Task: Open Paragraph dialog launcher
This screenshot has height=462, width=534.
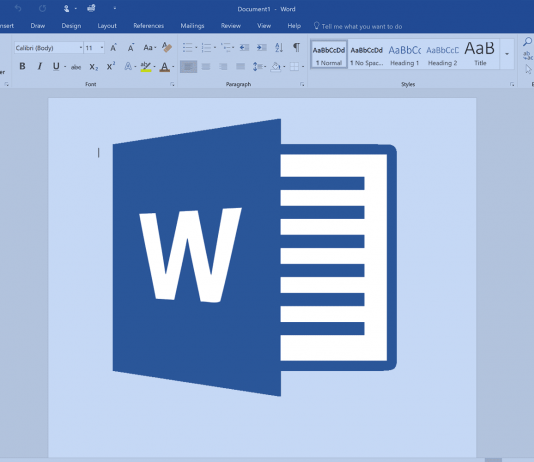Action: 302,84
